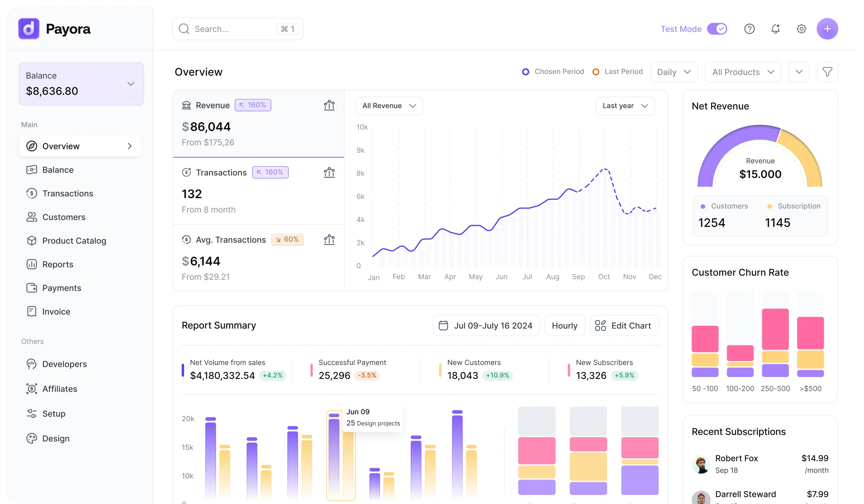This screenshot has height=504, width=864.
Task: Click the filter funnel icon
Action: point(827,72)
